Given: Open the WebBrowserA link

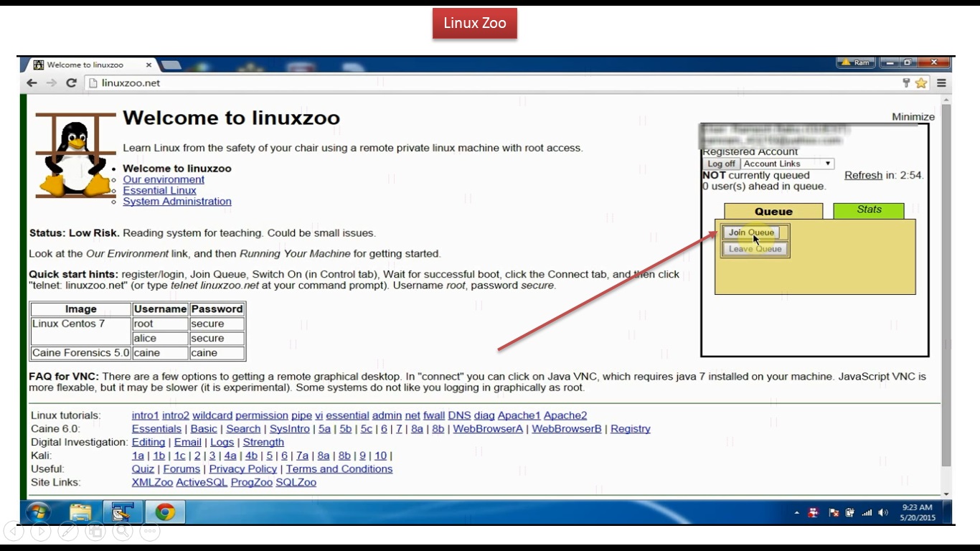Looking at the screenshot, I should pos(488,429).
